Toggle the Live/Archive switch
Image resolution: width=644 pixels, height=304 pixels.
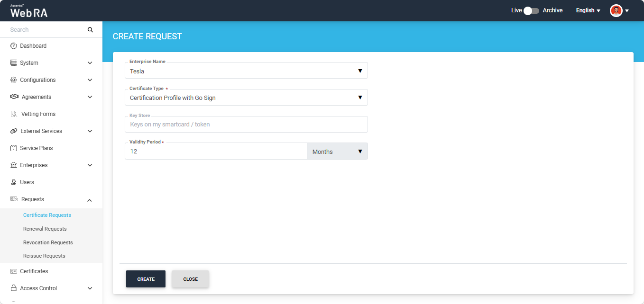(531, 10)
